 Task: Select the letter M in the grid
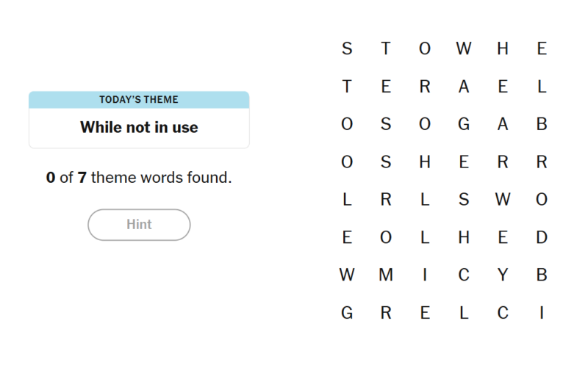click(x=386, y=275)
